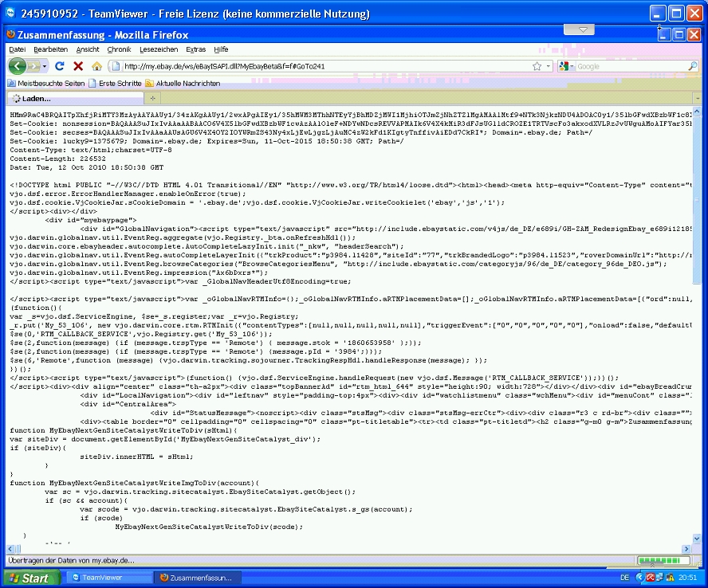The width and height of the screenshot is (708, 588).
Task: Click the 'siteDiv.innerHTML = sHtml;' line
Action: click(x=136, y=457)
